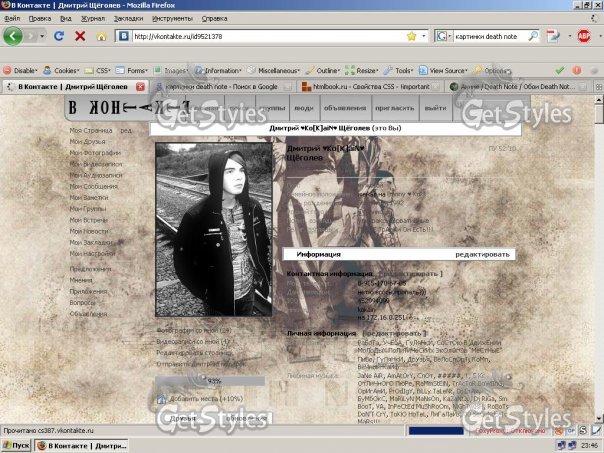Viewport: 604px width, 453px height.
Task: Open the CSS menu in Web Developer toolbar
Action: point(97,70)
